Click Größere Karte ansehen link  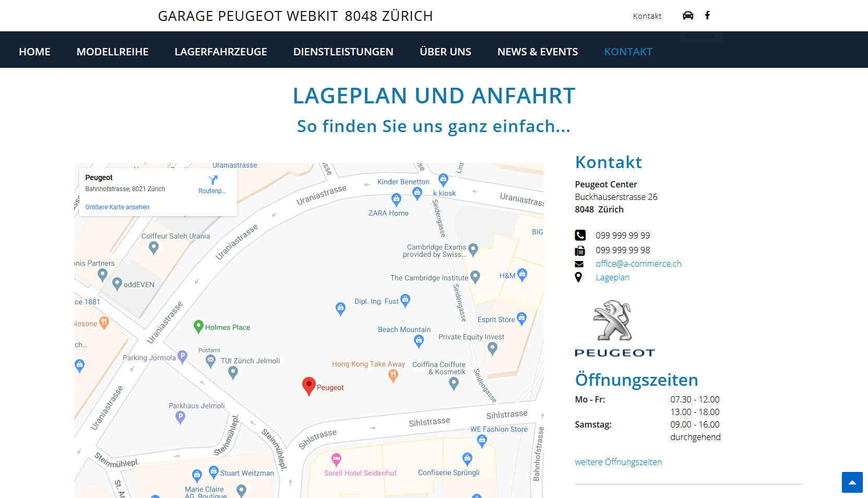pos(117,207)
